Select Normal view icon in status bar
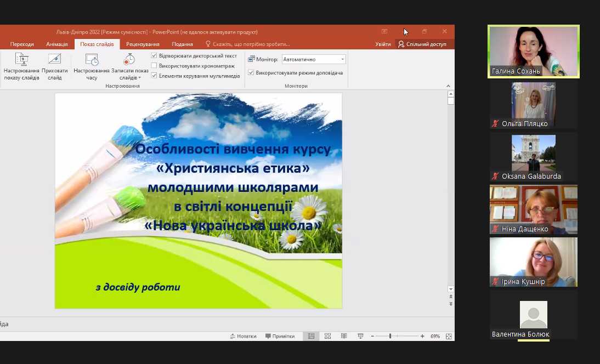Image resolution: width=600 pixels, height=364 pixels. tap(311, 336)
